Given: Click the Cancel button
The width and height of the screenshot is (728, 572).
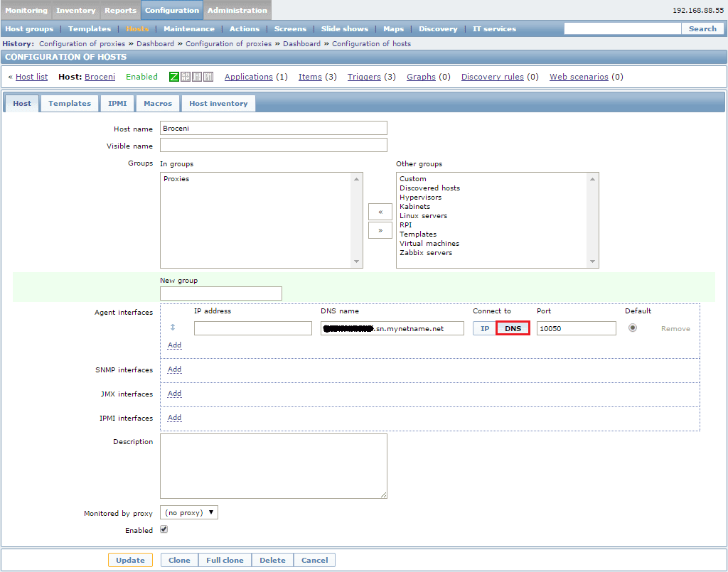Looking at the screenshot, I should [314, 560].
